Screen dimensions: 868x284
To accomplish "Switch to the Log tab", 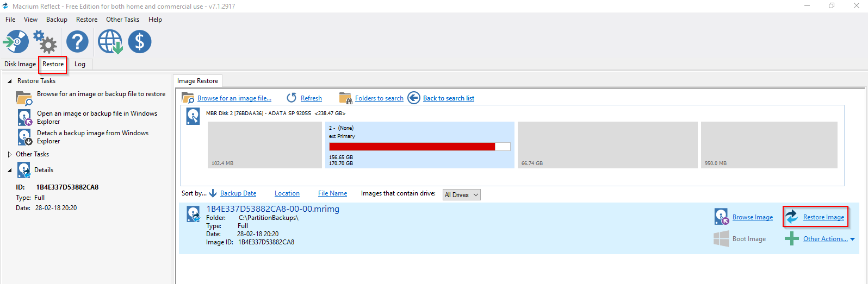I will 80,64.
